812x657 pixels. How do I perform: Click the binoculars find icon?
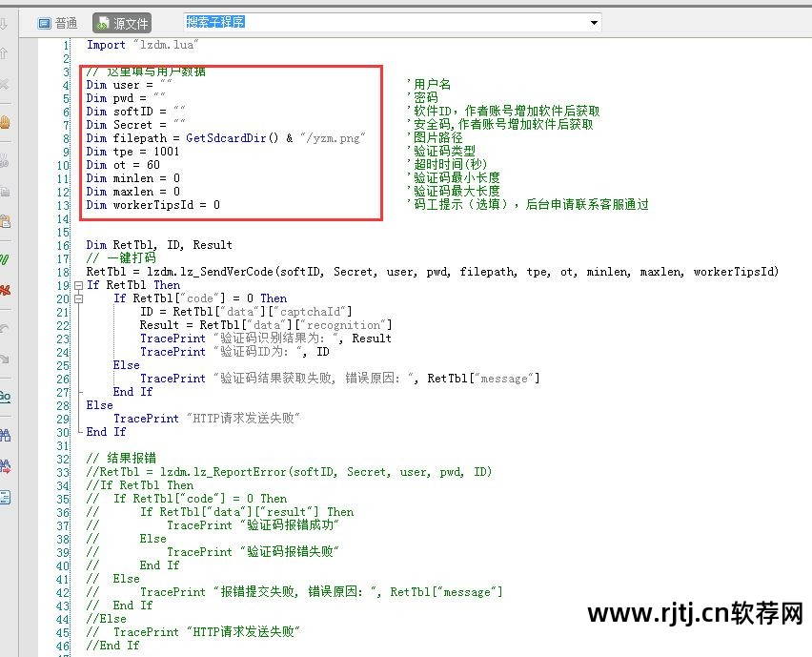(x=5, y=435)
